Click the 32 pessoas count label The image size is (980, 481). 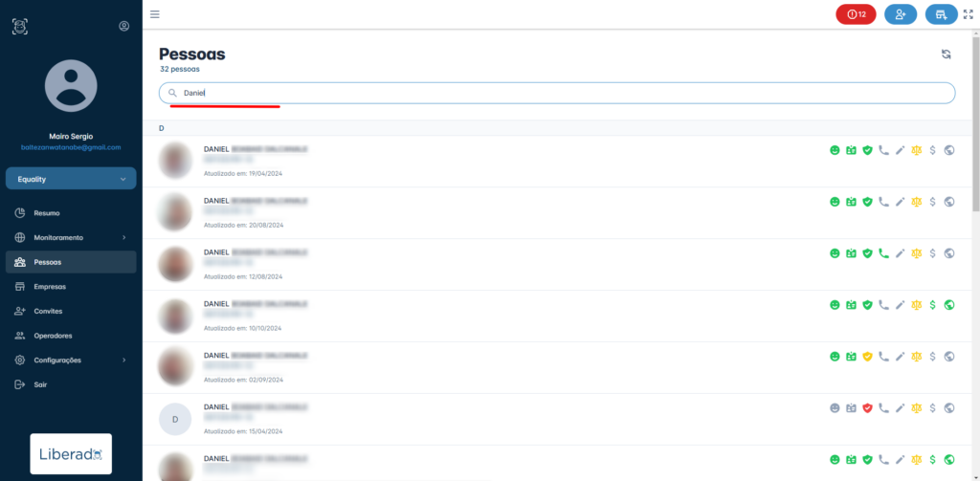pos(179,70)
